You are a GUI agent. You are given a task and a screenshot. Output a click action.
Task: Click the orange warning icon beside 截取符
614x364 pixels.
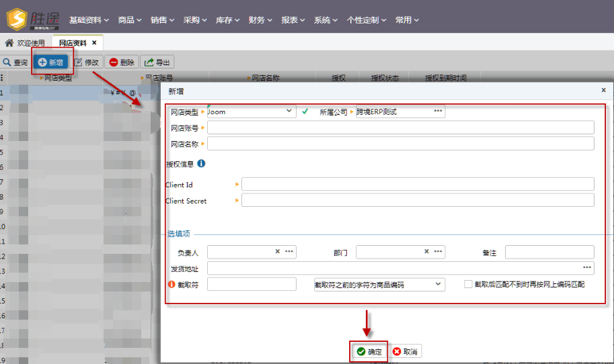(171, 284)
